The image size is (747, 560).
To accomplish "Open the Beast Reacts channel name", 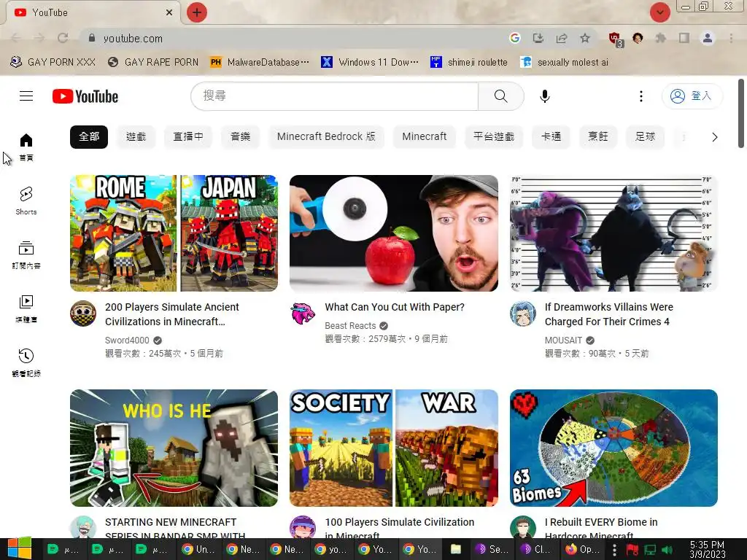I will click(350, 326).
